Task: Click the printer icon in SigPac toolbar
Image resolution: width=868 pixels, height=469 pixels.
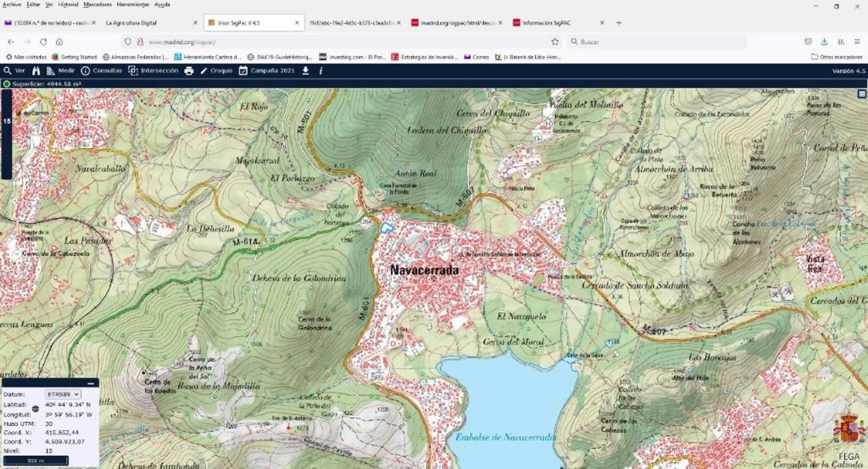Action: coord(189,71)
